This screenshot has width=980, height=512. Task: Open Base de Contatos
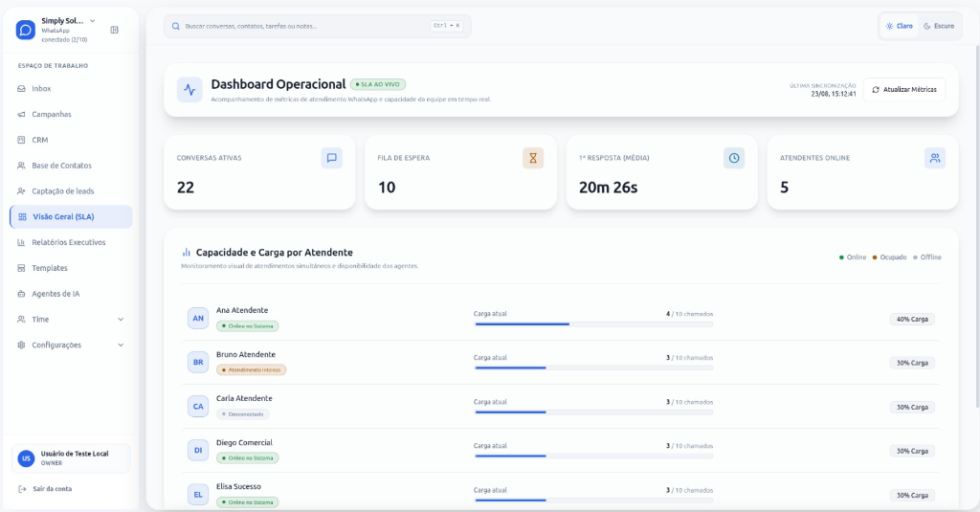tap(71, 166)
